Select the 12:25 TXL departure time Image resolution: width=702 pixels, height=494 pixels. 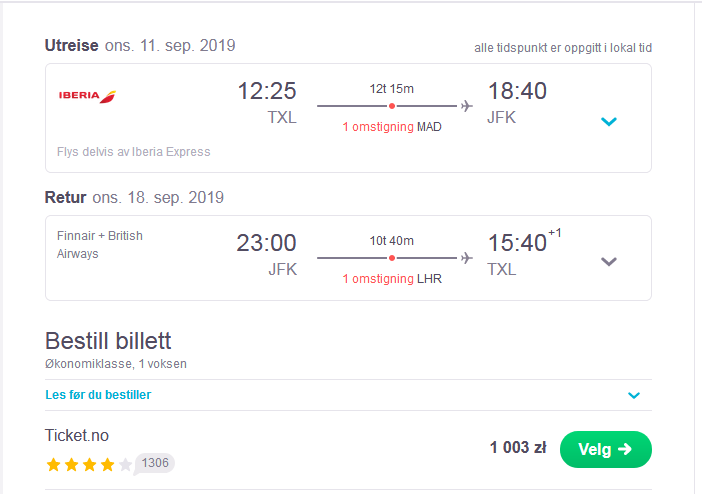point(267,103)
